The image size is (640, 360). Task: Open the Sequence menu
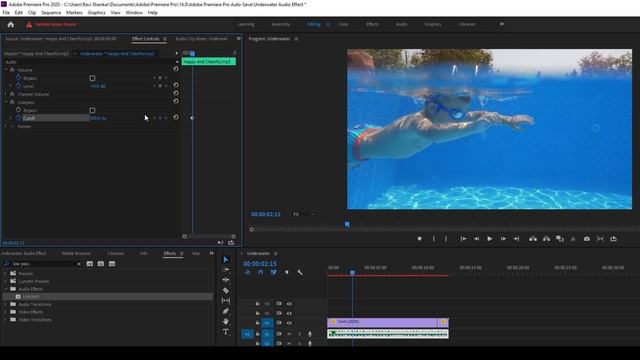(51, 13)
